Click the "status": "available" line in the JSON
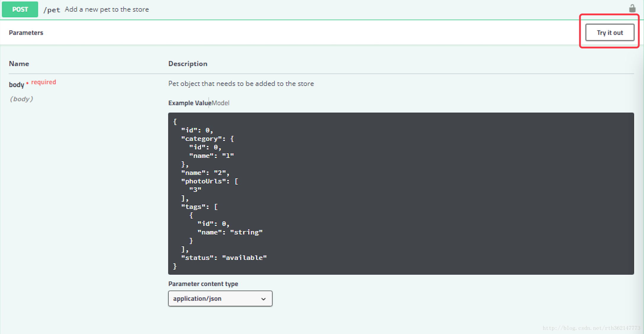The image size is (644, 334). click(224, 258)
